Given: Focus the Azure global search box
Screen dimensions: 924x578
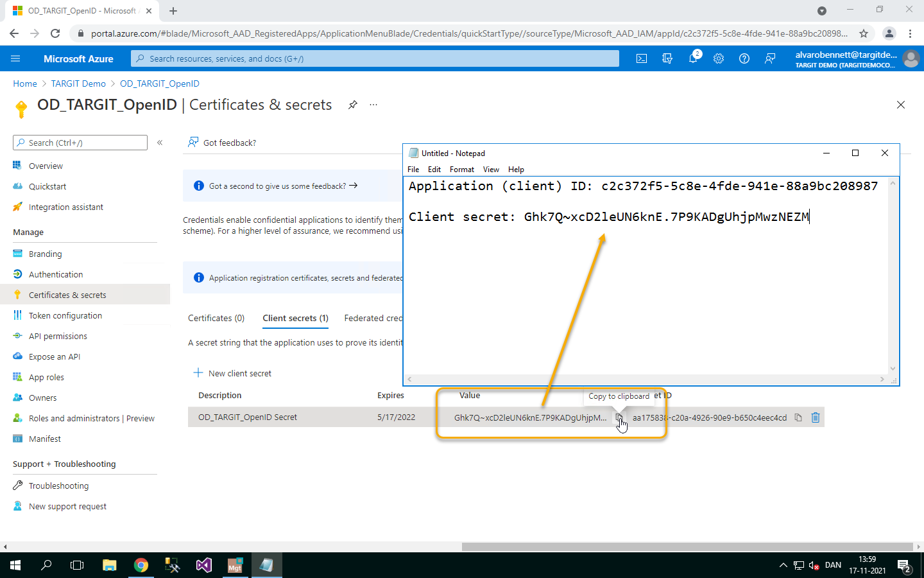Looking at the screenshot, I should [x=375, y=58].
